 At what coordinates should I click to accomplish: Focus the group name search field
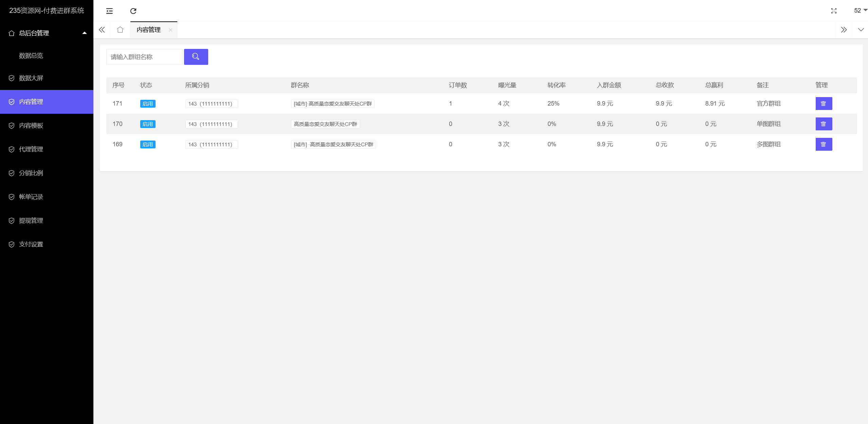(144, 57)
